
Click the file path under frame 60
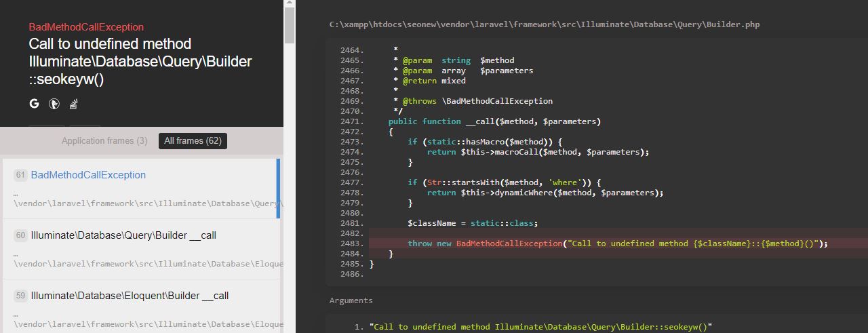click(x=148, y=263)
